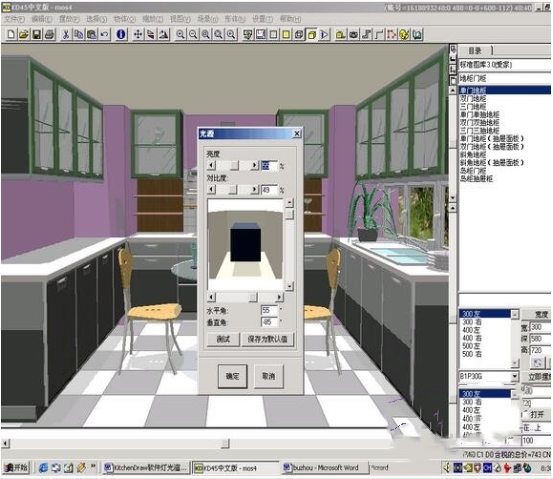Click the Open folder toolbar icon
The image size is (553, 479).
click(x=24, y=35)
